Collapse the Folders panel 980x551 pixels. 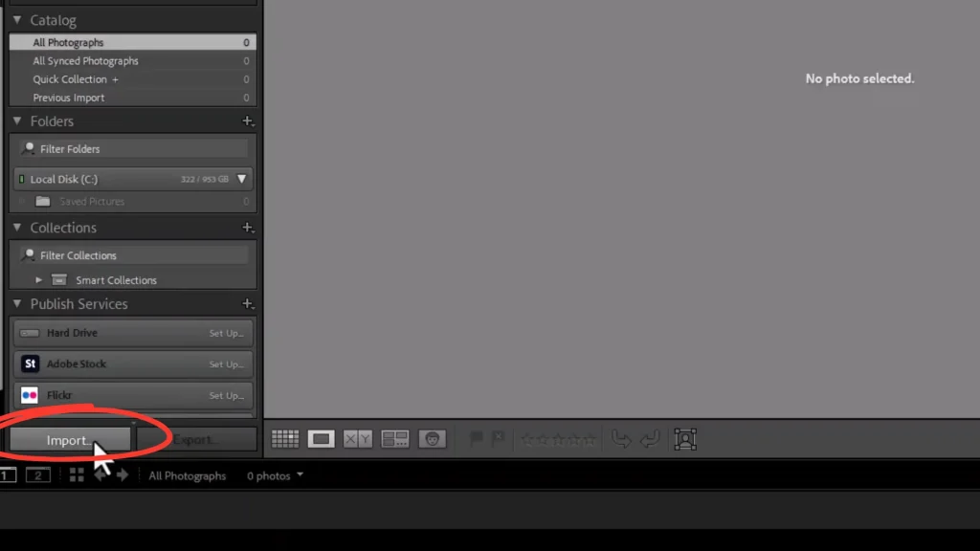coord(17,121)
